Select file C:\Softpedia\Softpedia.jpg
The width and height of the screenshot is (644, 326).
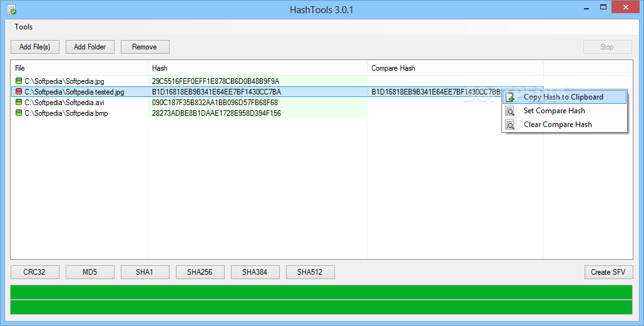click(64, 81)
